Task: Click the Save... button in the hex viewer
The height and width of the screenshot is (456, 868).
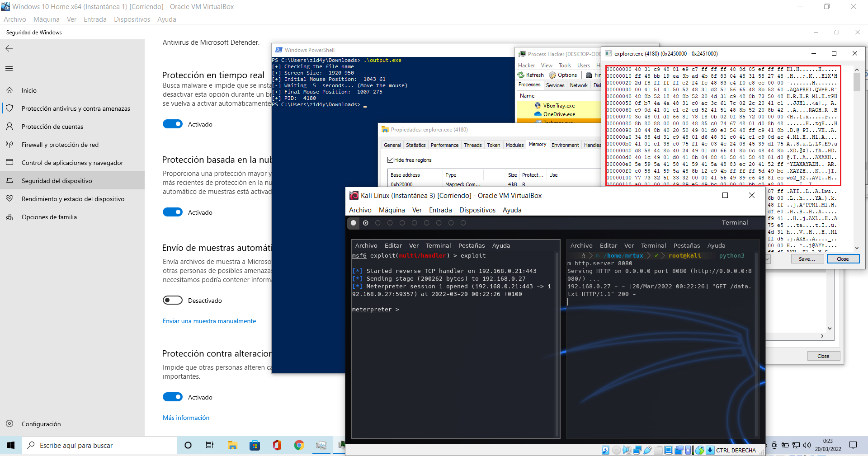Action: (x=807, y=259)
